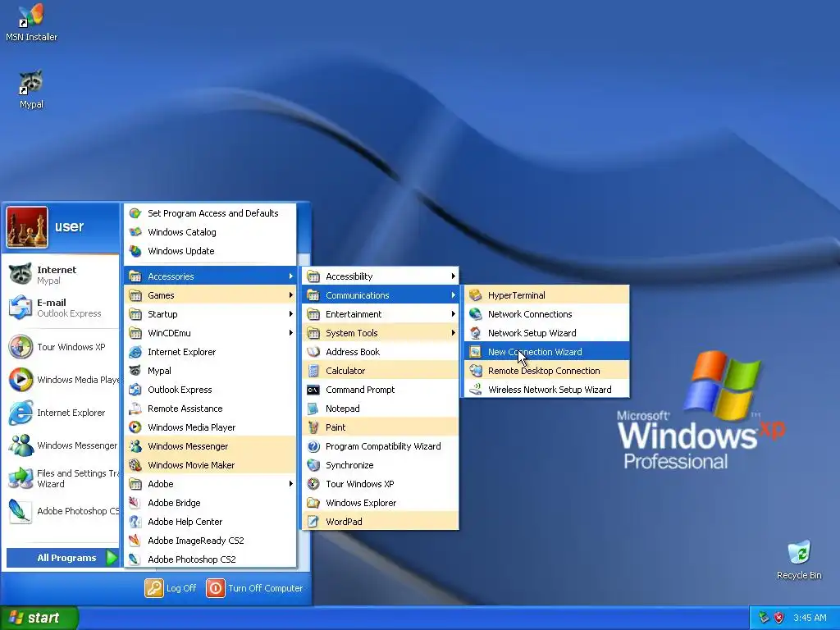The width and height of the screenshot is (840, 630).
Task: Open Adobe Bridge
Action: click(x=210, y=503)
